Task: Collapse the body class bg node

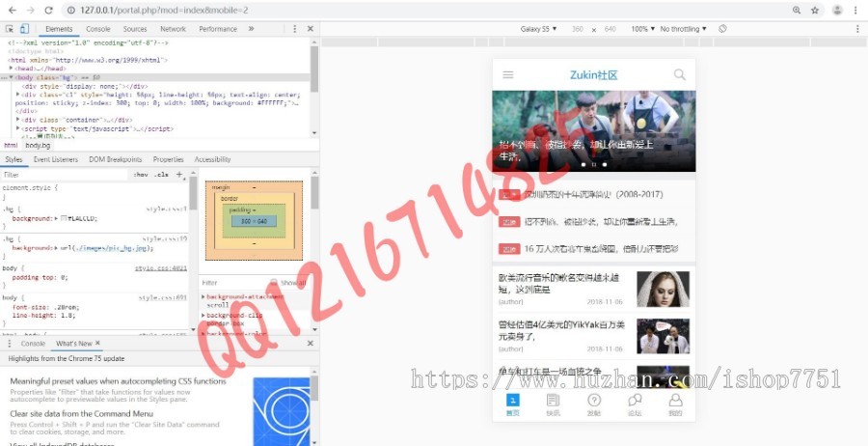Action: tap(11, 77)
